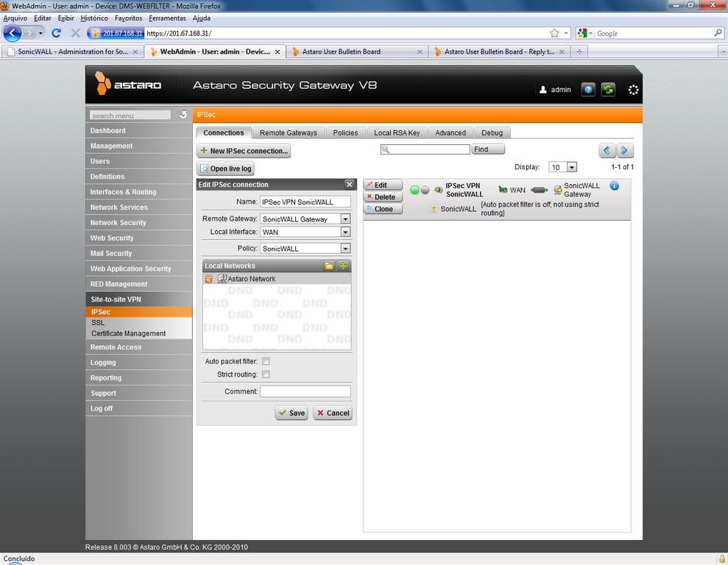This screenshot has height=565, width=728.
Task: Click the site identity button in address bar
Action: [x=116, y=33]
